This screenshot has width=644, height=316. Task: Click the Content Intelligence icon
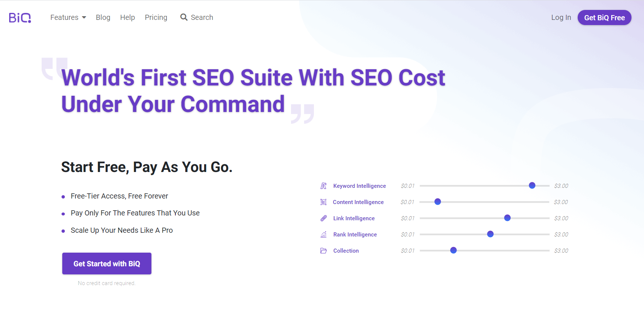point(323,202)
